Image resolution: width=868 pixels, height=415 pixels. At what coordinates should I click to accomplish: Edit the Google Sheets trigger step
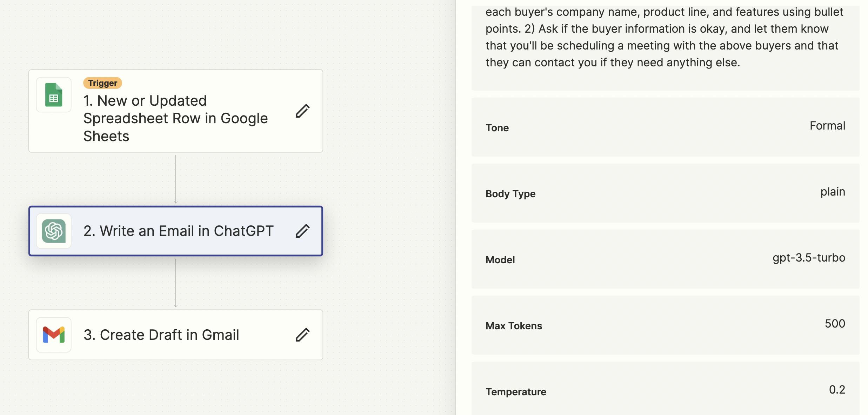(x=302, y=111)
